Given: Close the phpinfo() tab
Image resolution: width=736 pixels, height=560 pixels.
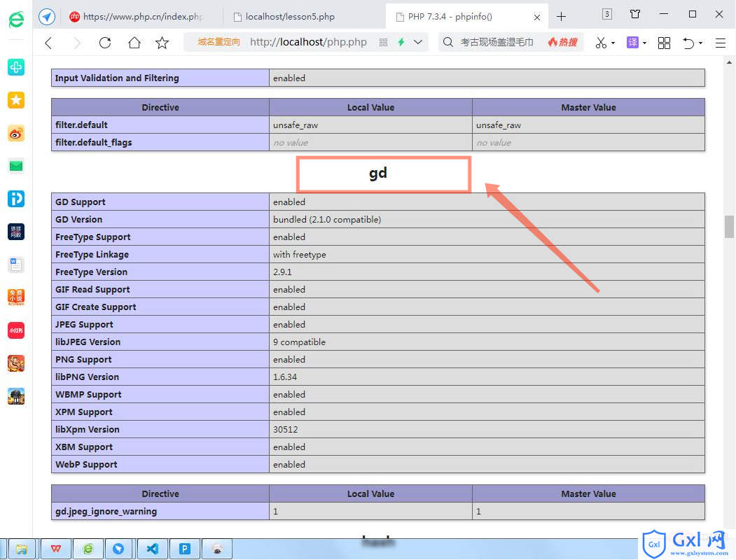Looking at the screenshot, I should pyautogui.click(x=537, y=17).
